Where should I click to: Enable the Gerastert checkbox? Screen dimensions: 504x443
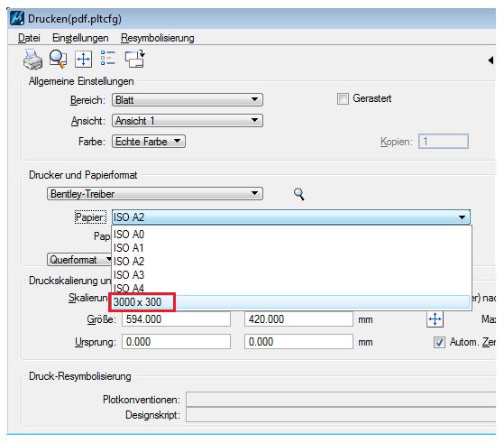coord(343,98)
